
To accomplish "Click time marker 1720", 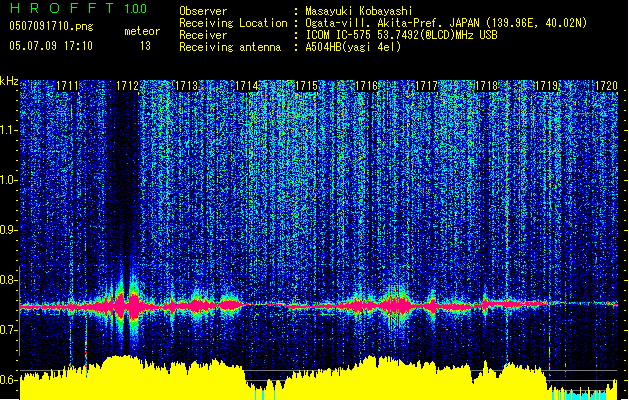I will (x=606, y=86).
